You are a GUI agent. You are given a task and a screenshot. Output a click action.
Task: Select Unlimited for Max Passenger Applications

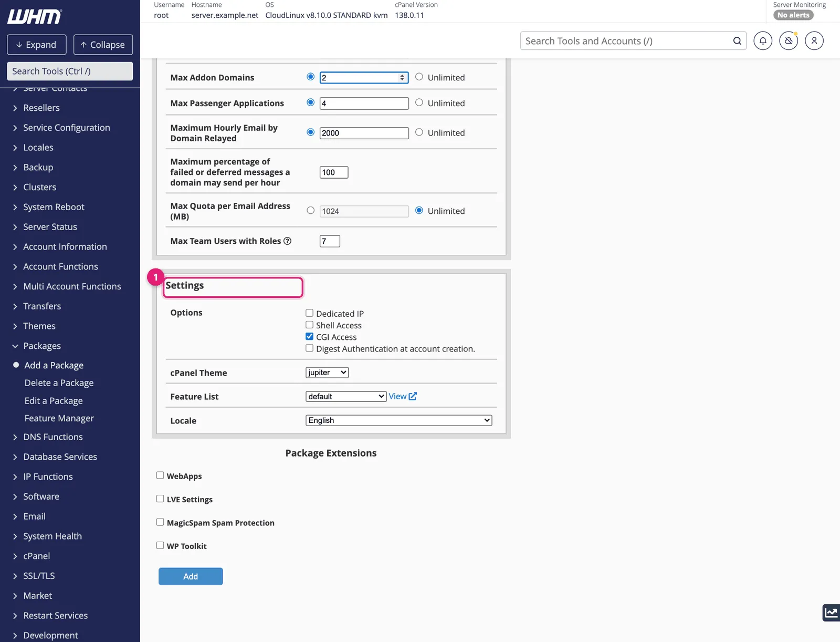(419, 102)
